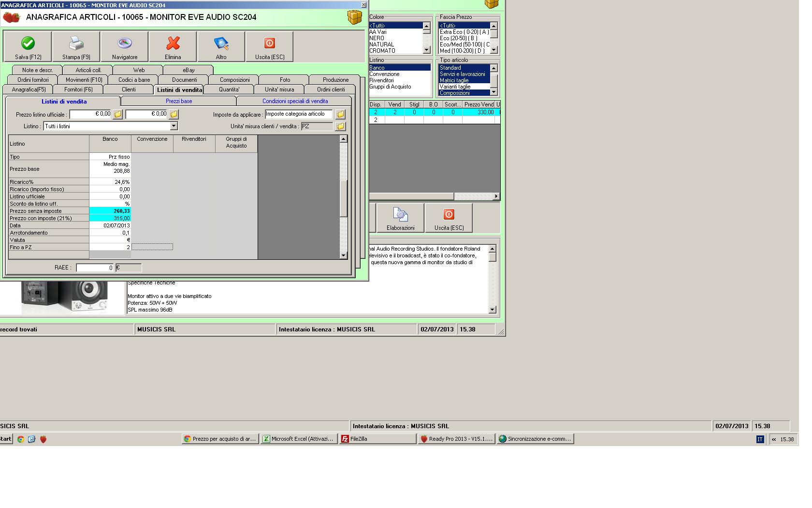
Task: Click the price grid's scroll-down arrow
Action: point(344,255)
